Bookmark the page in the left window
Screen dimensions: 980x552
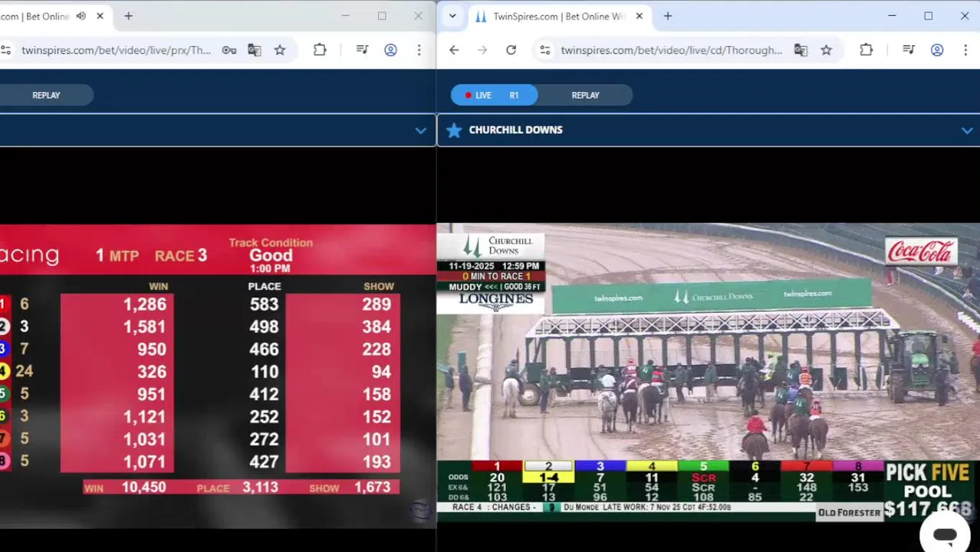click(x=280, y=50)
